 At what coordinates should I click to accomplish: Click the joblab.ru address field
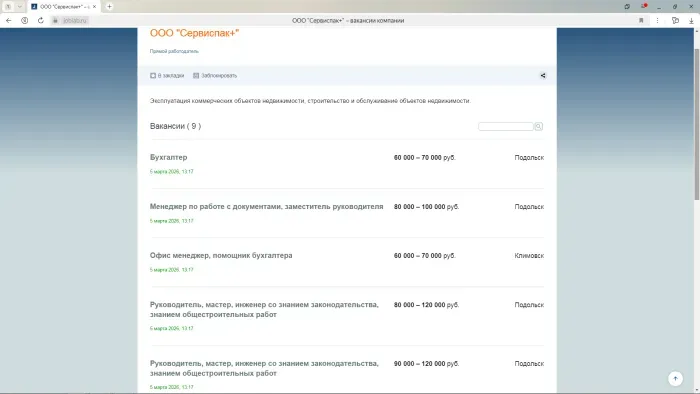pos(75,21)
